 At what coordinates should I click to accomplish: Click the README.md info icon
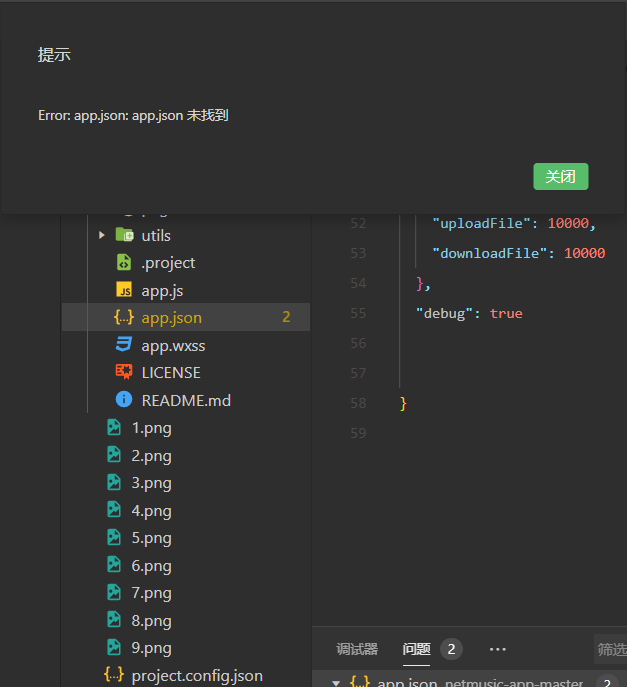click(x=124, y=400)
